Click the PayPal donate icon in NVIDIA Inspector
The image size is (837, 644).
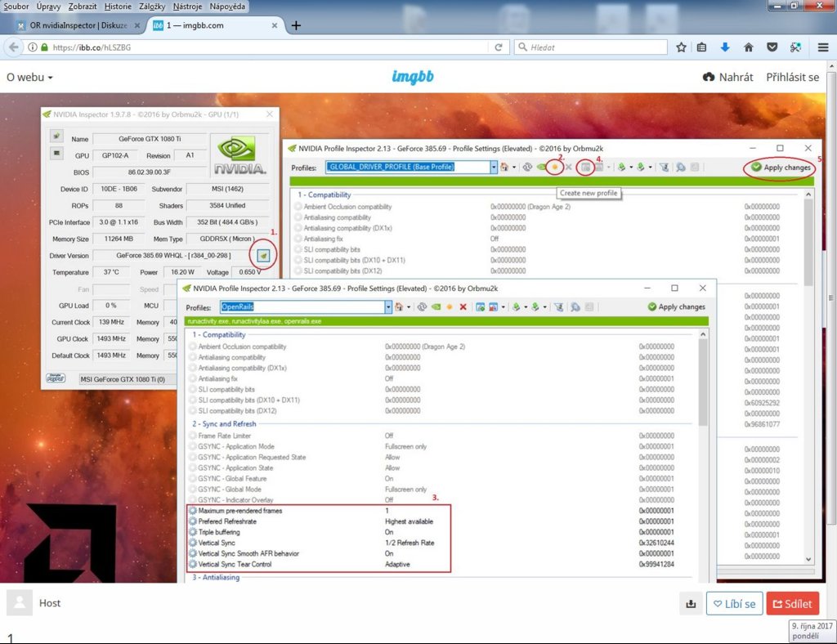[x=56, y=378]
